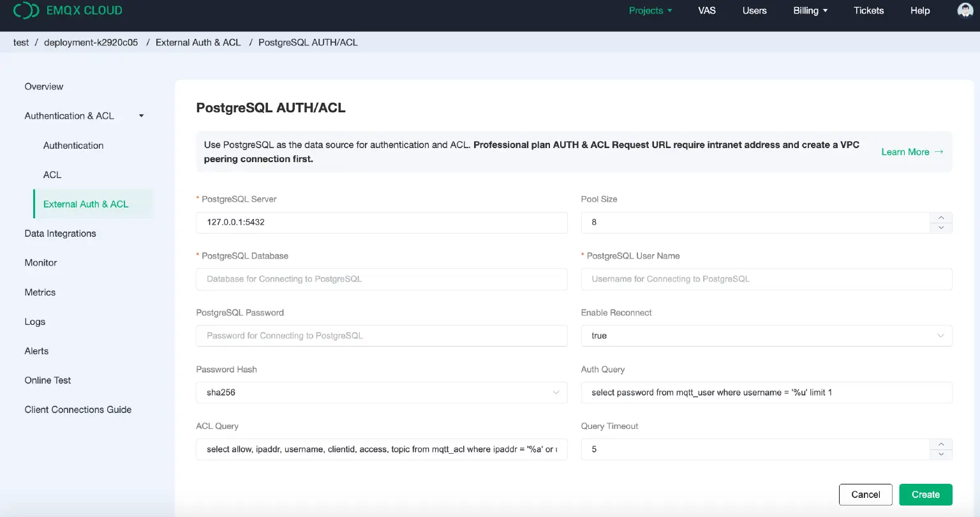
Task: Select Tickets in the top navigation
Action: click(x=868, y=10)
